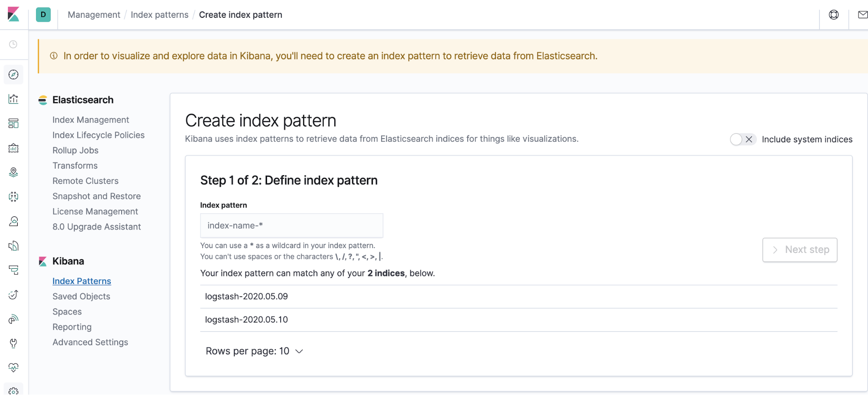
Task: Open Dev Tools icon in sidebar
Action: point(13,344)
